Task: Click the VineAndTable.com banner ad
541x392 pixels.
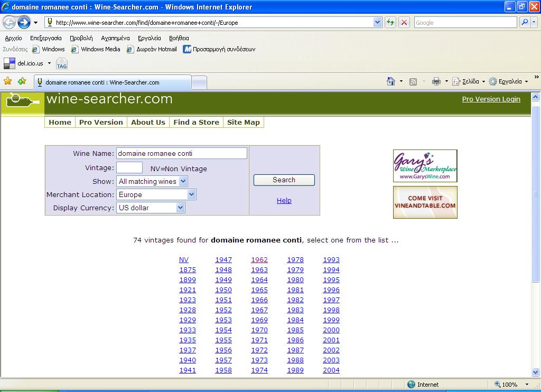Action: [425, 202]
